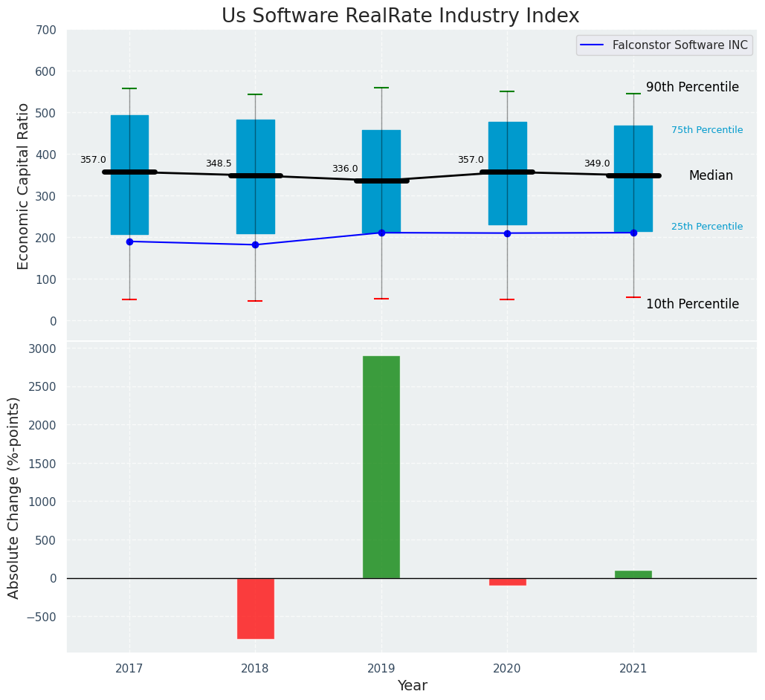Click the Economic Capital Ratio axis label

23,186
